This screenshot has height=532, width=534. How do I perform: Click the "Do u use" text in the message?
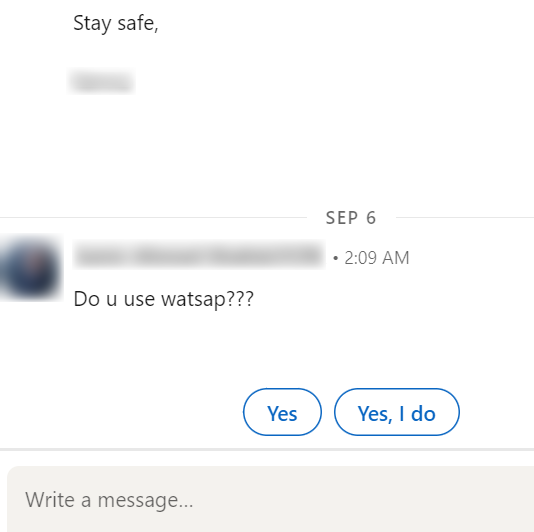point(114,299)
